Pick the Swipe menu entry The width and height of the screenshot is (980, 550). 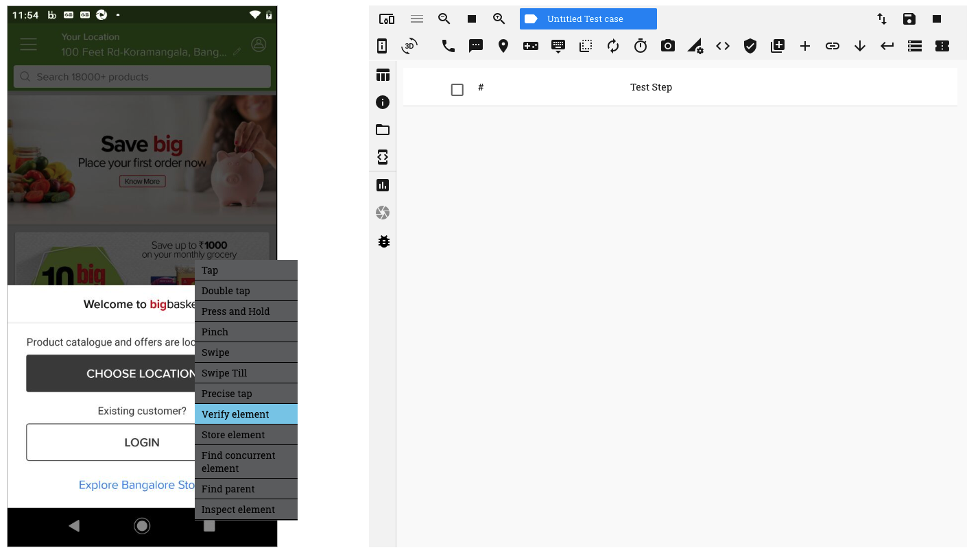(x=246, y=352)
